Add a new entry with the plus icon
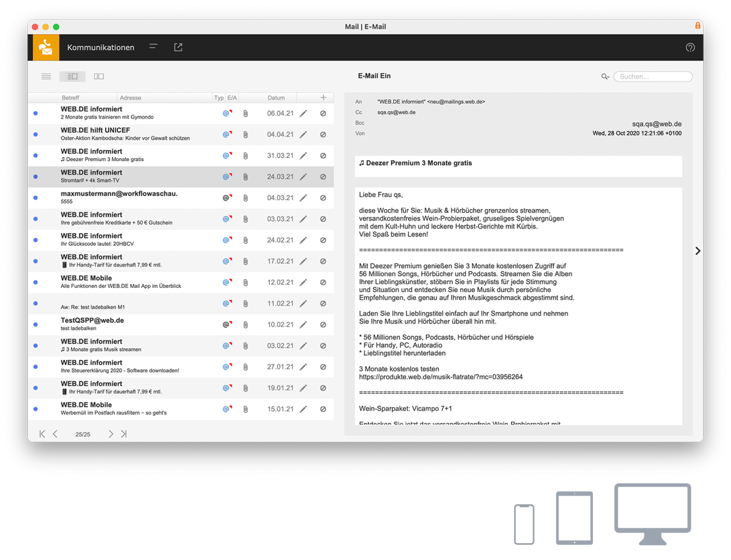The height and width of the screenshot is (560, 731). (x=323, y=97)
